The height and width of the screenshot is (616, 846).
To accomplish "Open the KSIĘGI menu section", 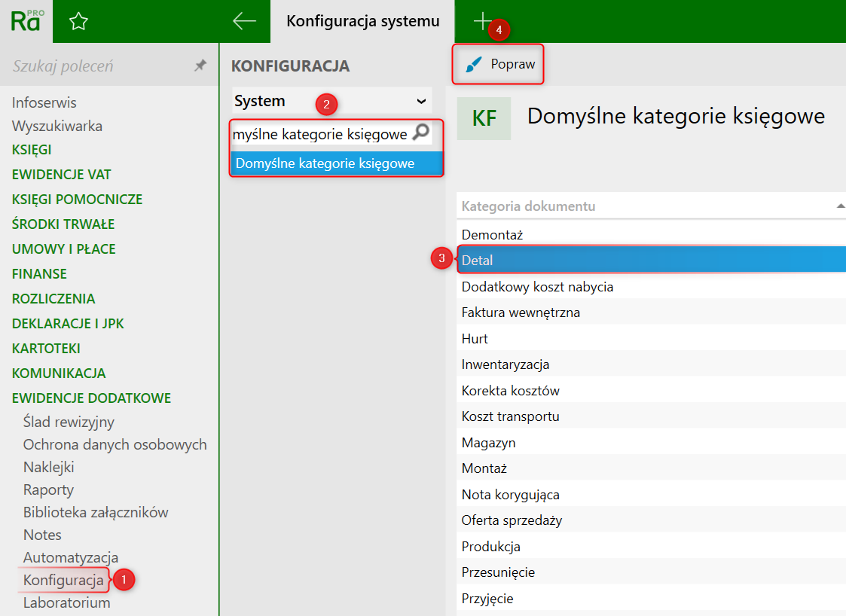I will (x=32, y=150).
